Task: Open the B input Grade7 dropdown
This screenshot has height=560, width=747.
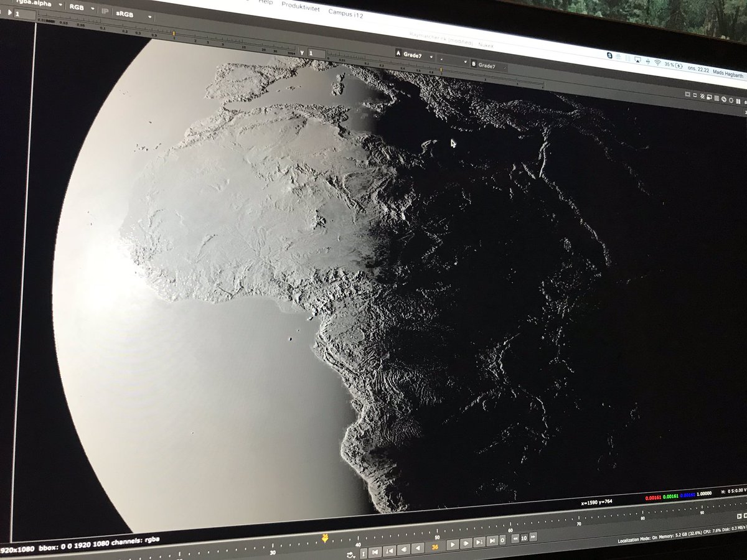Action: (x=488, y=65)
